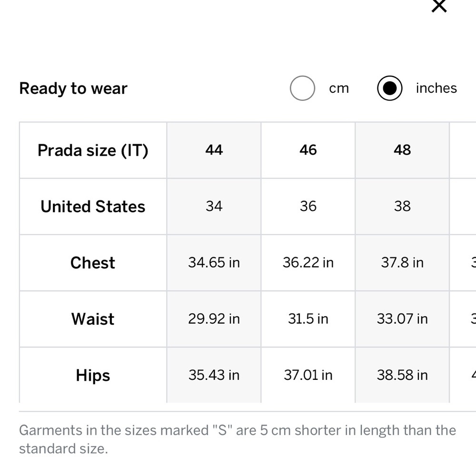Click US size 36 cell

pyautogui.click(x=308, y=207)
